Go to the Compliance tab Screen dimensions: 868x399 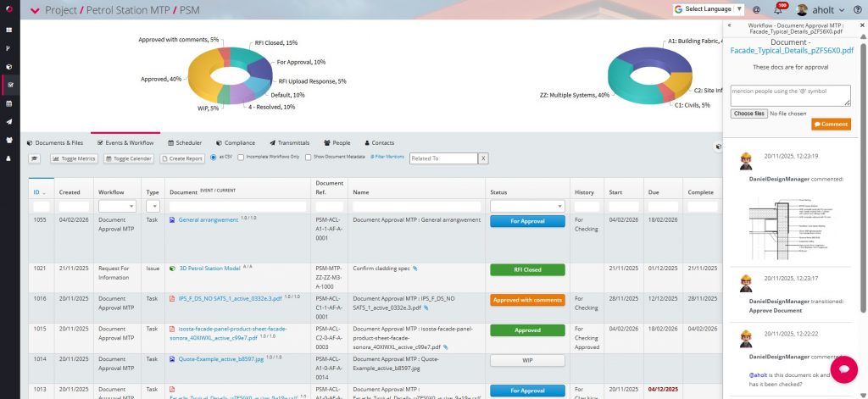pyautogui.click(x=236, y=143)
